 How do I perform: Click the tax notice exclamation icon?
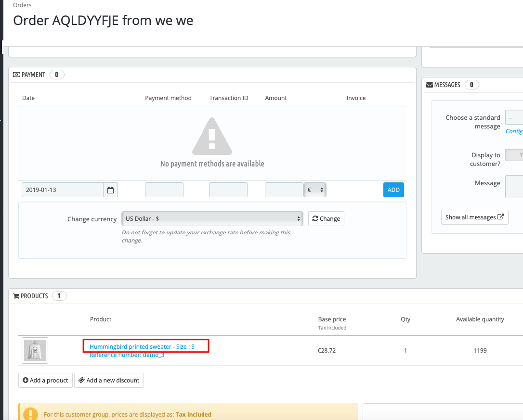(31, 414)
